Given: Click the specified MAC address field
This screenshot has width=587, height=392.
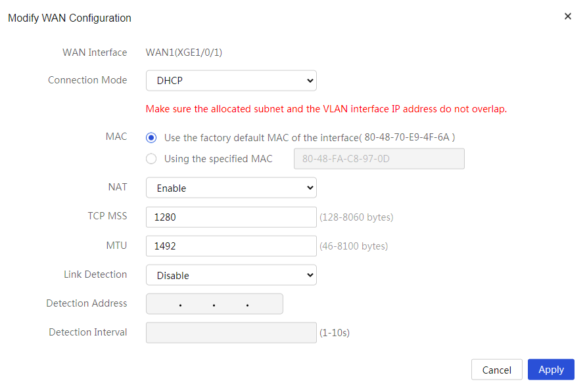Looking at the screenshot, I should point(379,159).
